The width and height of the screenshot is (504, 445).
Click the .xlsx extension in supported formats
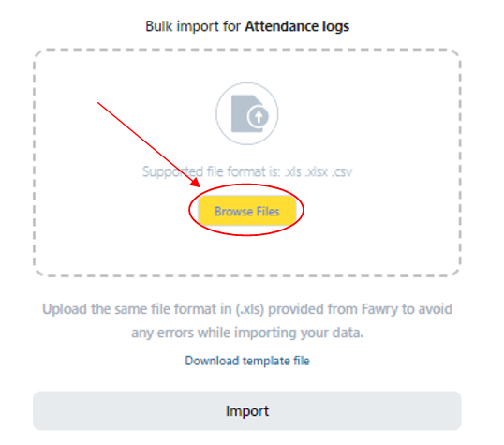[316, 171]
